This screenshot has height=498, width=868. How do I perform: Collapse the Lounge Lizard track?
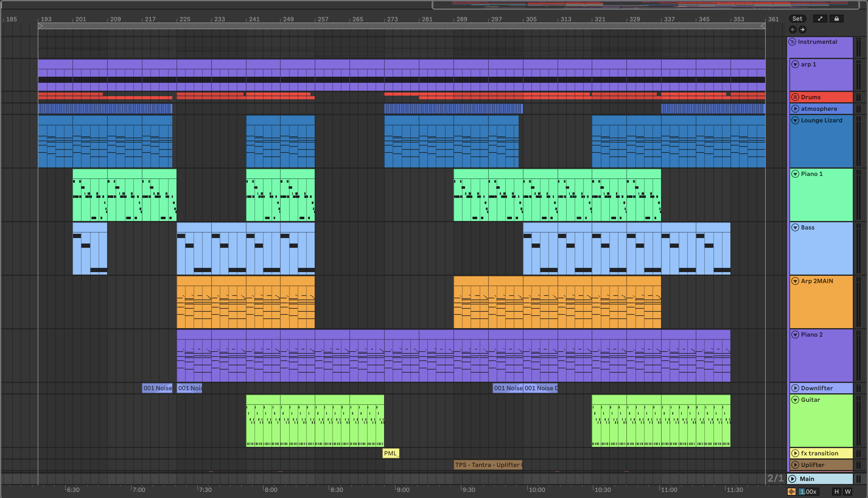(x=795, y=121)
